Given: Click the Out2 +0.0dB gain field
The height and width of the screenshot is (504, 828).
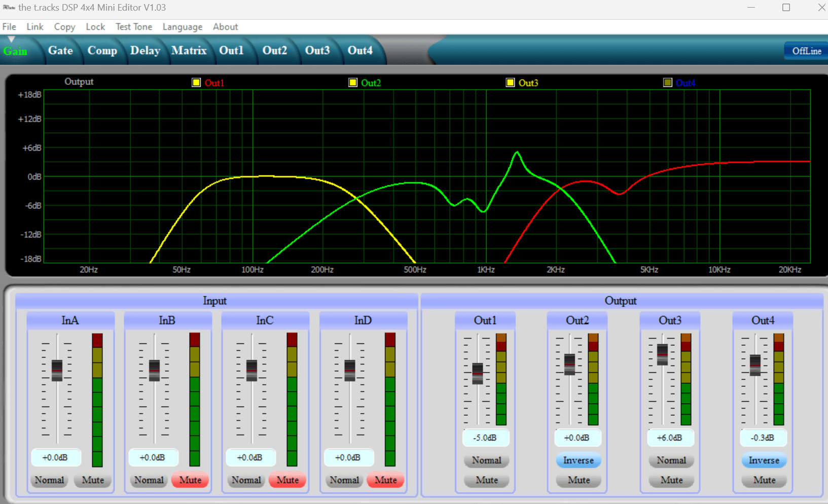Looking at the screenshot, I should click(x=577, y=438).
